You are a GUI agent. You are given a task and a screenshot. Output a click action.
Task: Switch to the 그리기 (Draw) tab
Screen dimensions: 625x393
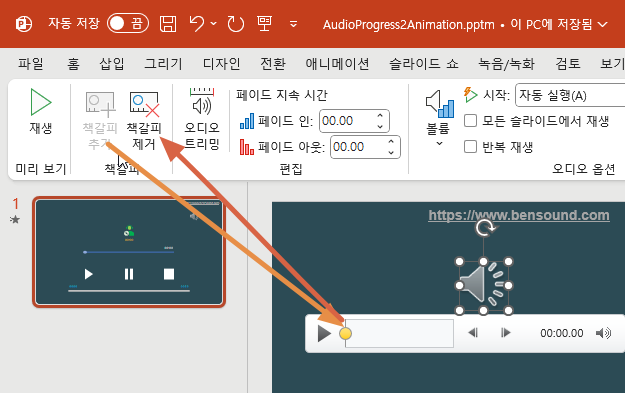point(163,63)
